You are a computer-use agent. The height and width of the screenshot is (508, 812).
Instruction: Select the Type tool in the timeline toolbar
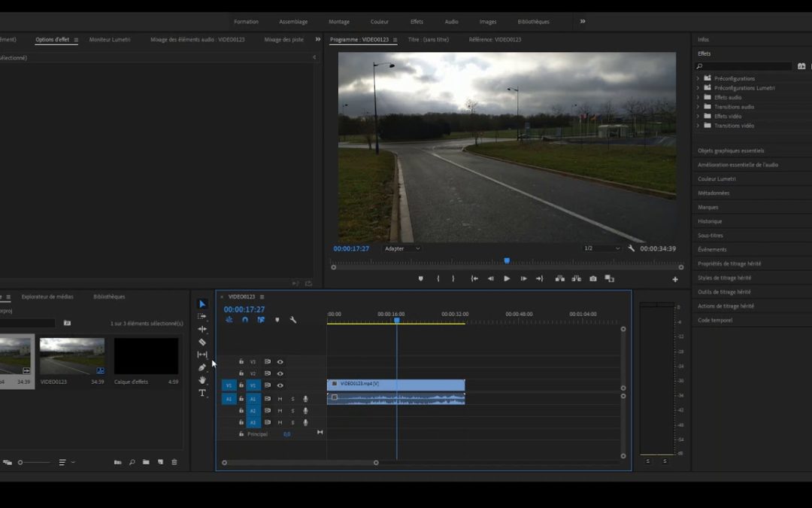(201, 391)
